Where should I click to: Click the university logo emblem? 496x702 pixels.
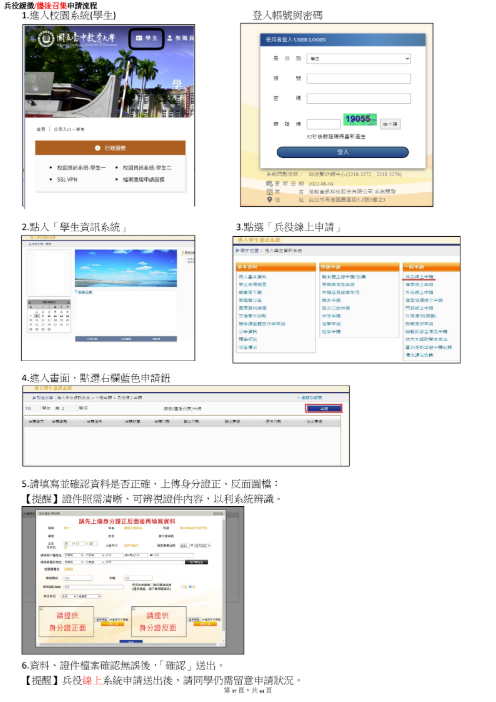[46, 39]
